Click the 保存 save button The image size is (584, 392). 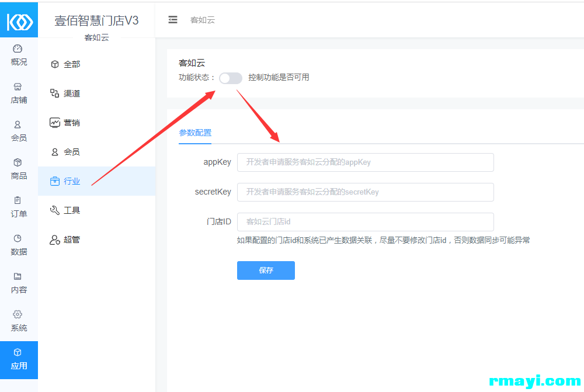[266, 270]
